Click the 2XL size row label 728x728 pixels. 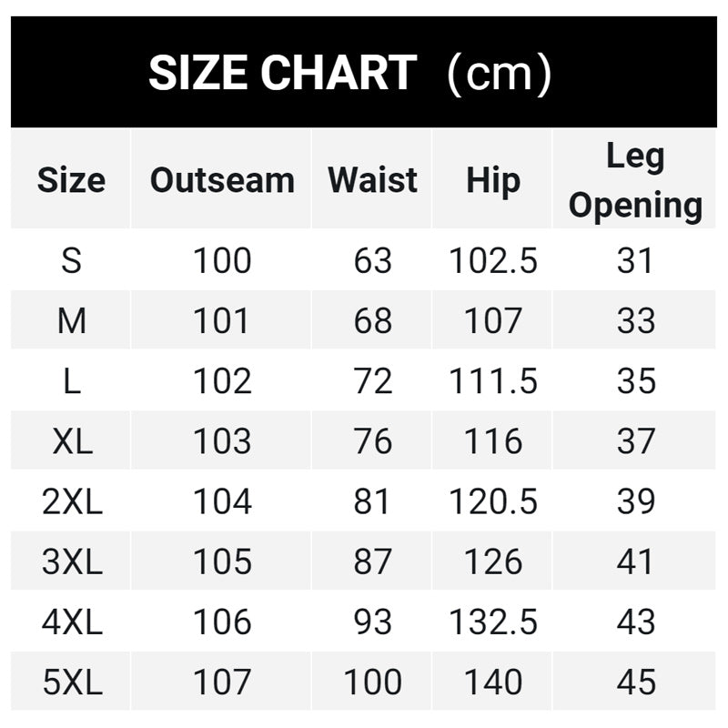click(72, 501)
